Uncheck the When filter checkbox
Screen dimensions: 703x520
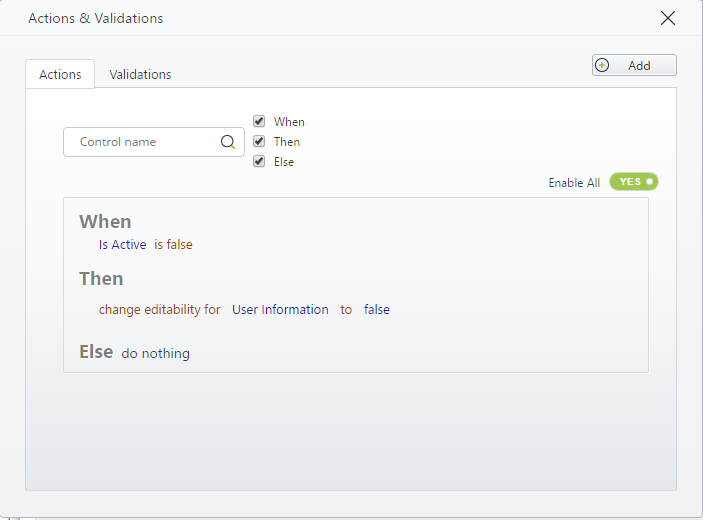(x=259, y=121)
